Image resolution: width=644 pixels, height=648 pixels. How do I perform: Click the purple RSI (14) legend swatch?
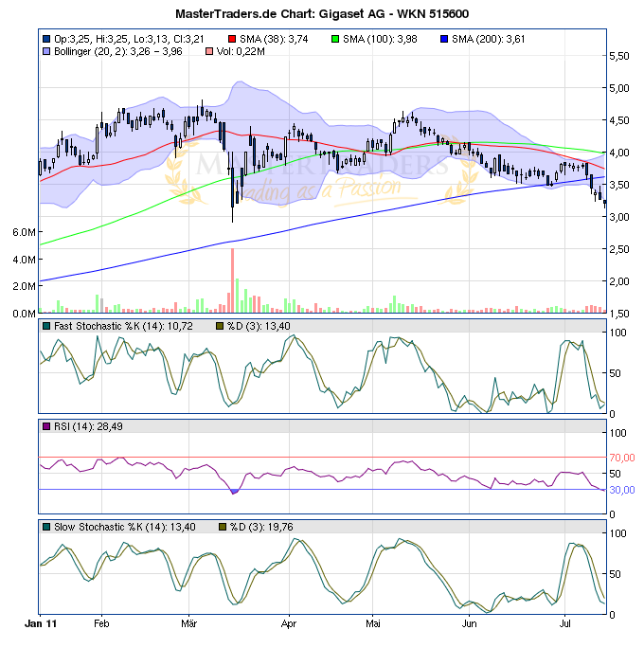[x=46, y=426]
